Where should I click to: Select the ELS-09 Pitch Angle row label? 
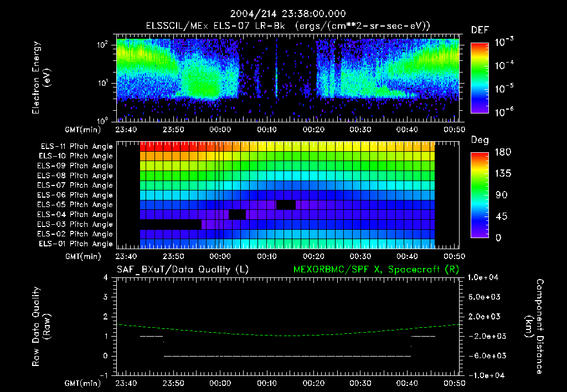tap(75, 166)
